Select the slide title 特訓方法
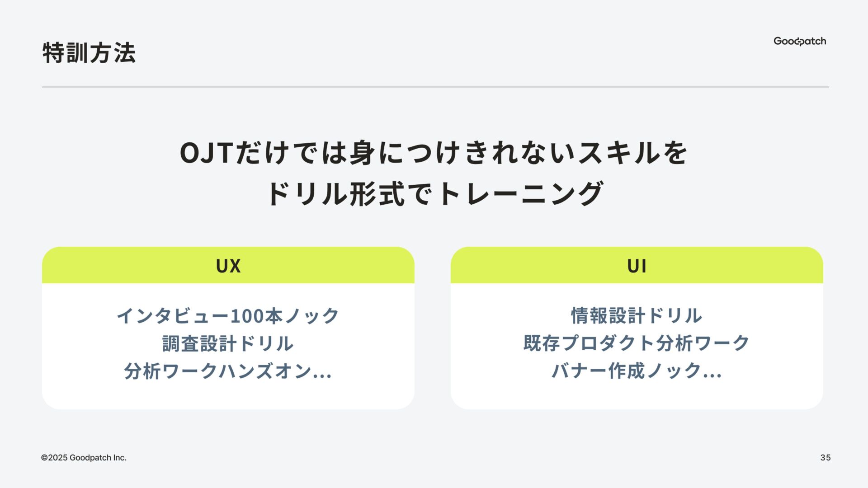This screenshot has width=868, height=488. 89,53
